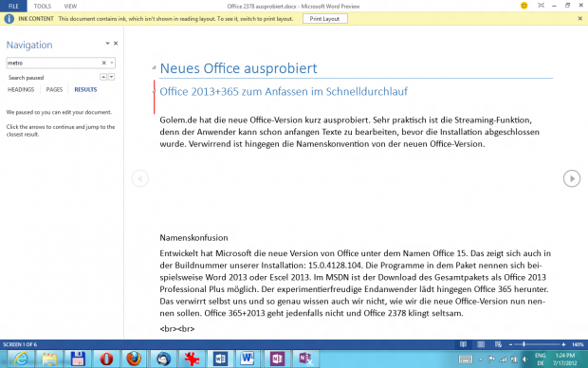Image resolution: width=588 pixels, height=368 pixels.
Task: Open Thunderbird from the taskbar
Action: [x=163, y=359]
